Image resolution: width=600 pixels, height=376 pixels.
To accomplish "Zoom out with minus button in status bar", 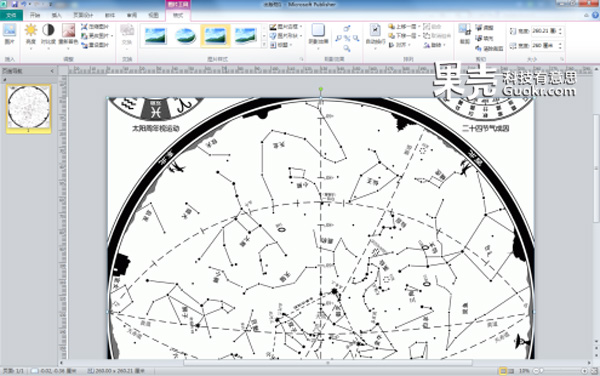I will click(x=536, y=371).
